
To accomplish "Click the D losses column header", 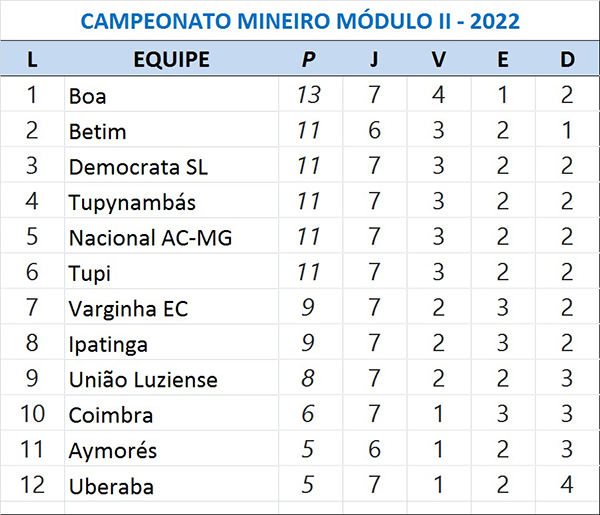I will (x=567, y=59).
